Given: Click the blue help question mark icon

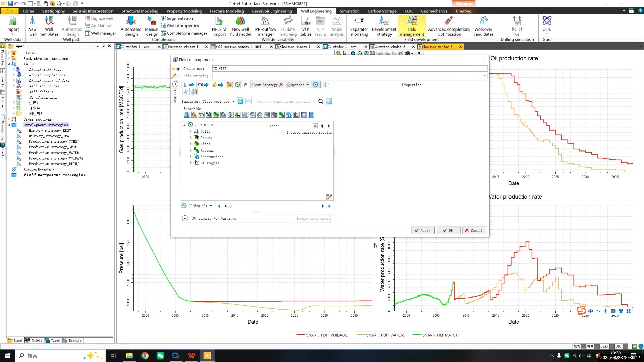Looking at the screenshot, I should [x=329, y=101].
